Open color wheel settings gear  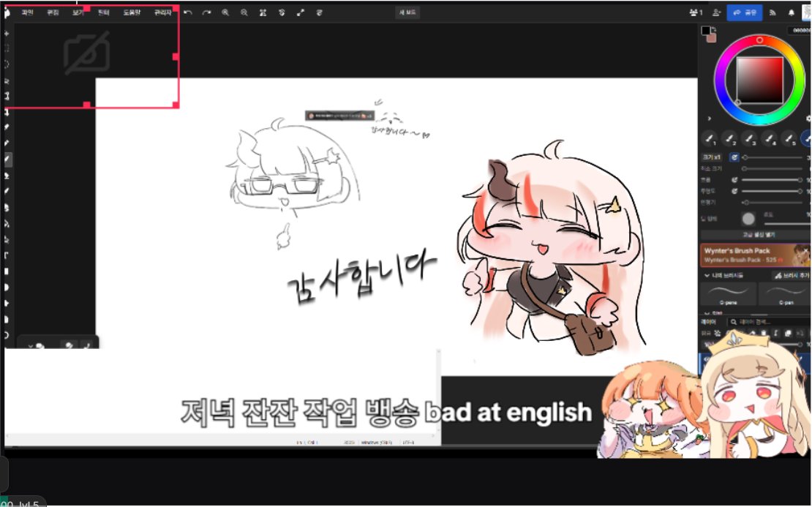[808, 119]
